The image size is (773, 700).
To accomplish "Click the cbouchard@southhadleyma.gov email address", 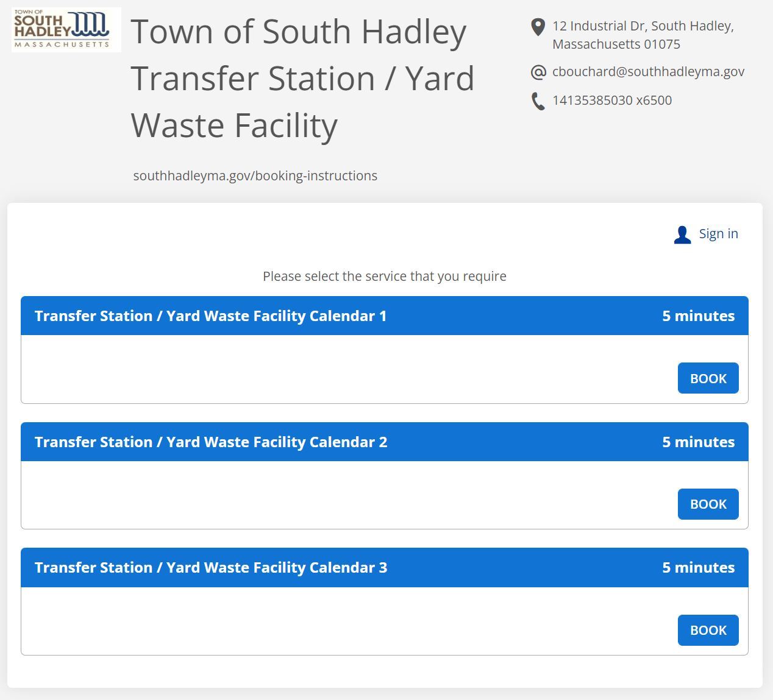I will (648, 72).
